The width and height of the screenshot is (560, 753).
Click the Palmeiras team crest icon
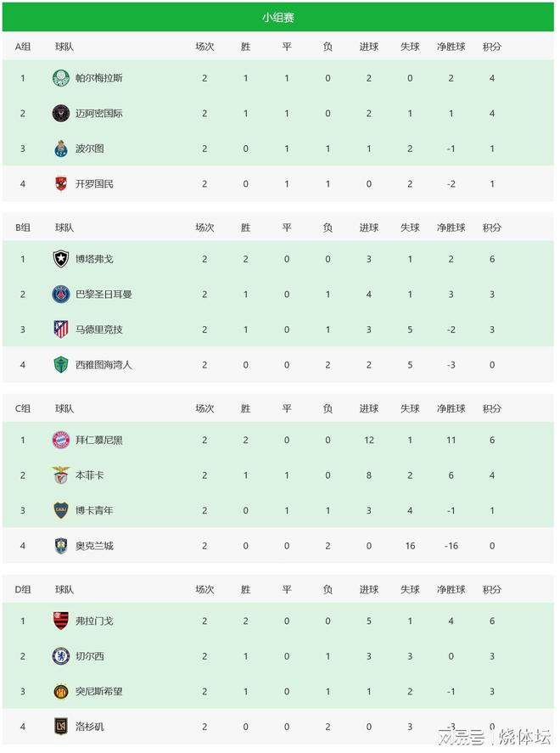[61, 78]
